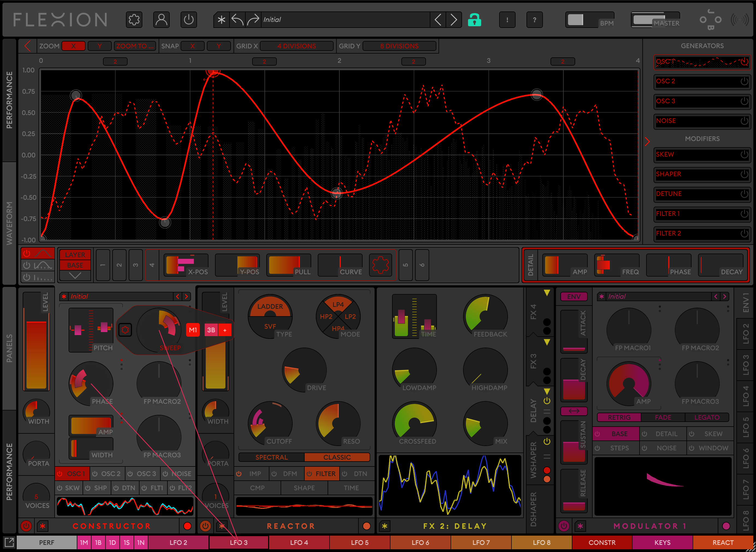Undo the last action
The width and height of the screenshot is (756, 552).
pos(237,20)
